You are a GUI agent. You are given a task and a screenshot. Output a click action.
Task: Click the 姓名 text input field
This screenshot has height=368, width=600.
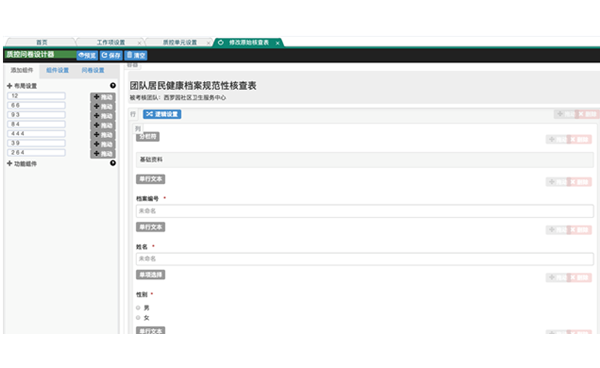click(x=365, y=259)
